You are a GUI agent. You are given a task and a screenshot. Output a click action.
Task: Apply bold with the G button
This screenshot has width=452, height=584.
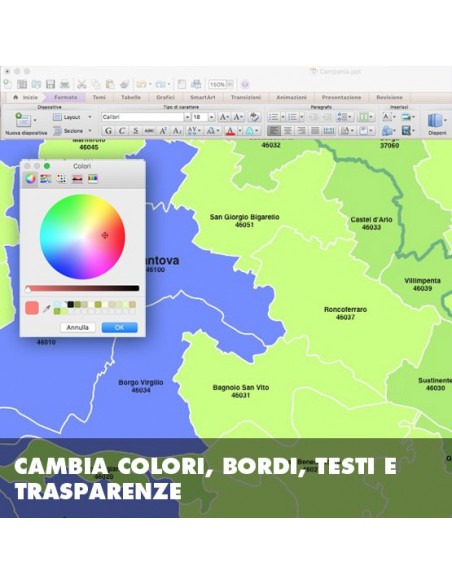[108, 131]
